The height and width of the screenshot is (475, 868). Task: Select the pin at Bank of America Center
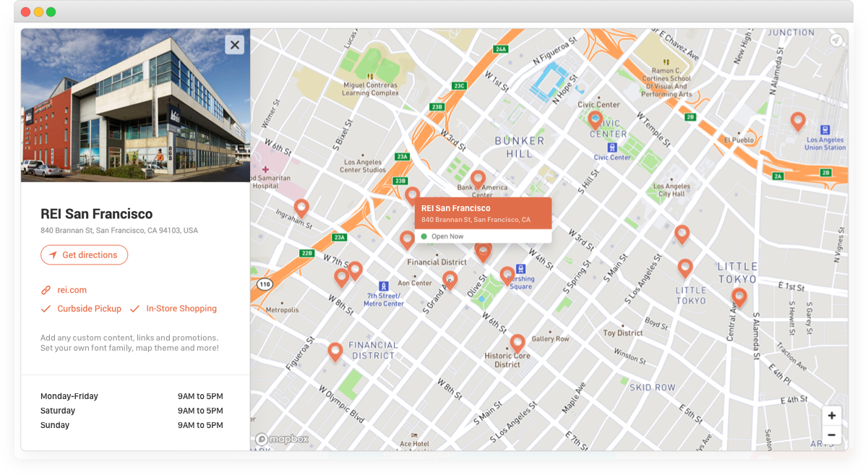click(478, 179)
